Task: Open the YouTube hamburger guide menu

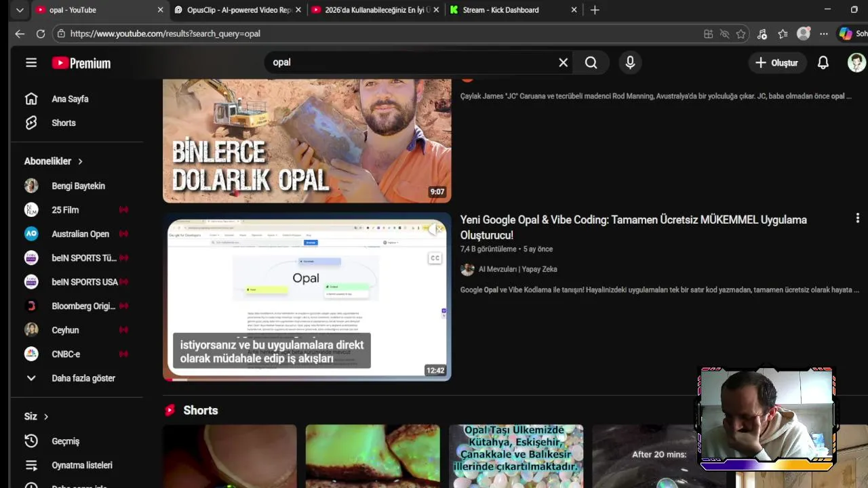Action: [31, 62]
